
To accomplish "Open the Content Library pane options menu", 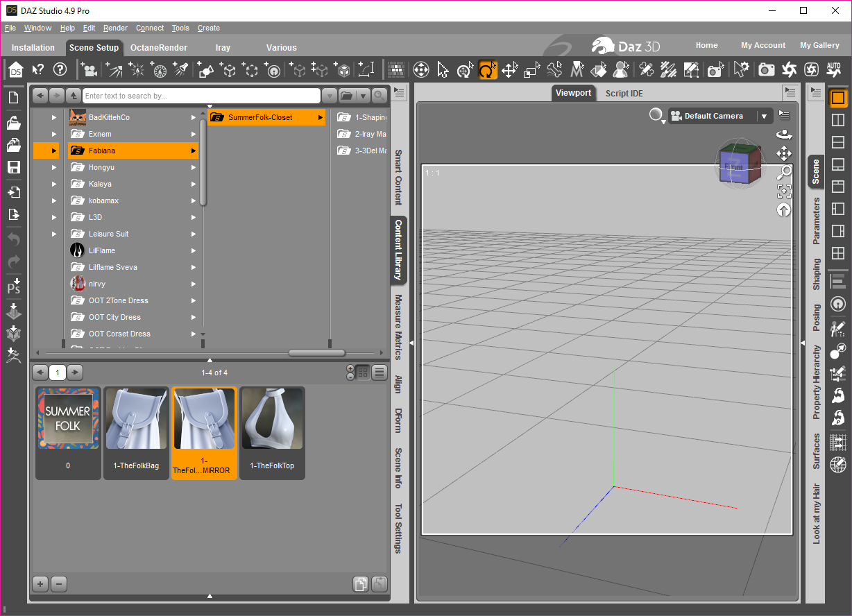I will point(399,92).
